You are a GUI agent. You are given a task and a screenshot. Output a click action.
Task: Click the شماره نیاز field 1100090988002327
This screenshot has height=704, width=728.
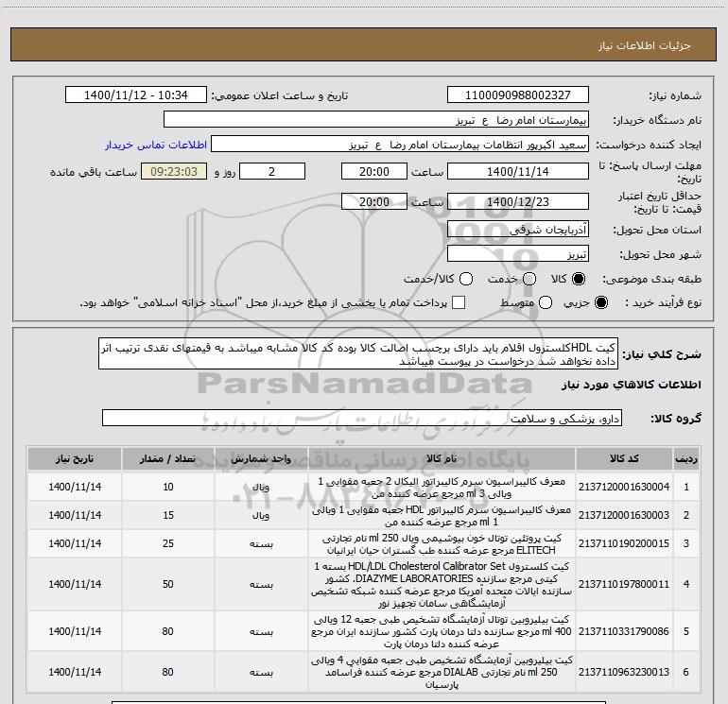pyautogui.click(x=518, y=95)
